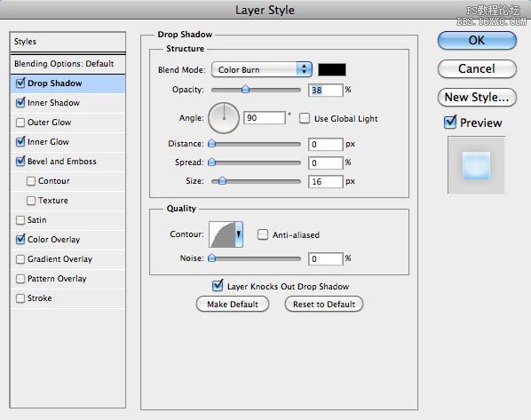Toggle Layer Knocks Out Drop Shadow
531x420 pixels.
(x=218, y=286)
